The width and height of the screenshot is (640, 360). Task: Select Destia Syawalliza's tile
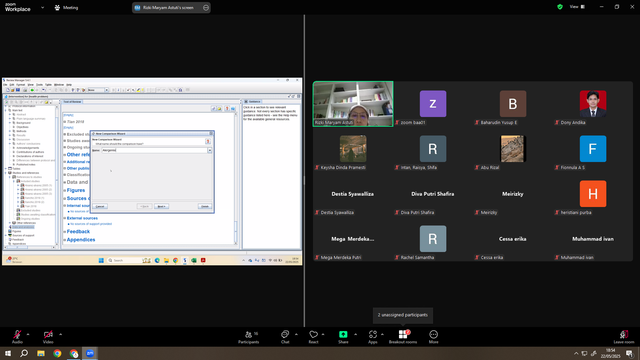(353, 194)
